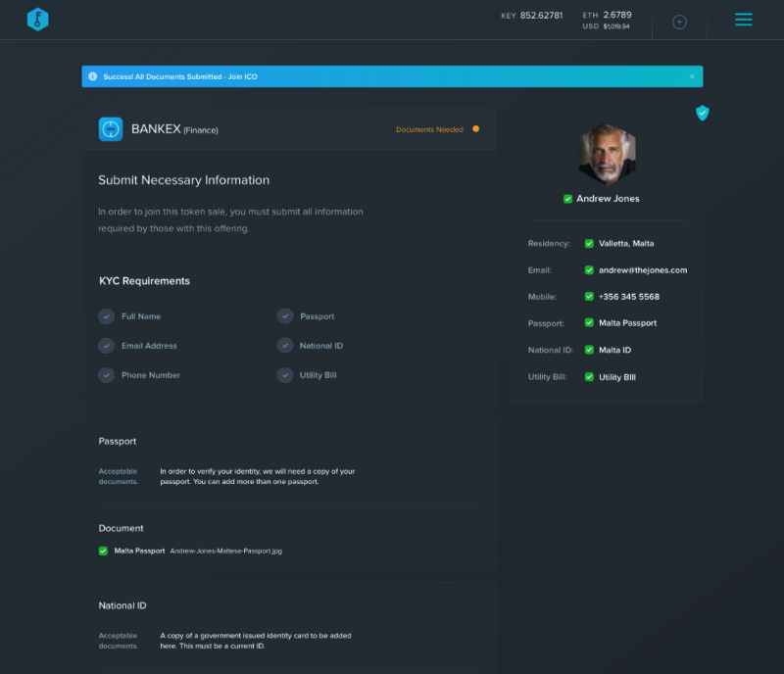Toggle the Mobile +356 345 5568 checkbox
This screenshot has height=674, width=784.
click(589, 297)
